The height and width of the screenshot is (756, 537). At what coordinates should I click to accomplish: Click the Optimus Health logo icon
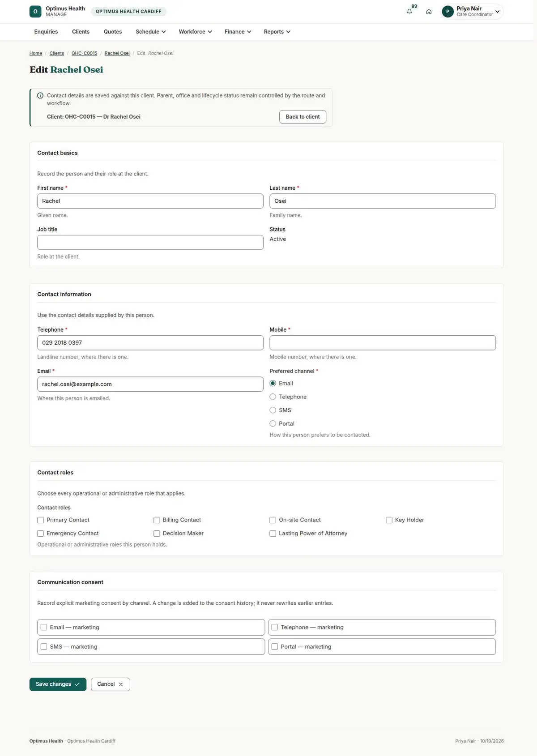pyautogui.click(x=35, y=12)
